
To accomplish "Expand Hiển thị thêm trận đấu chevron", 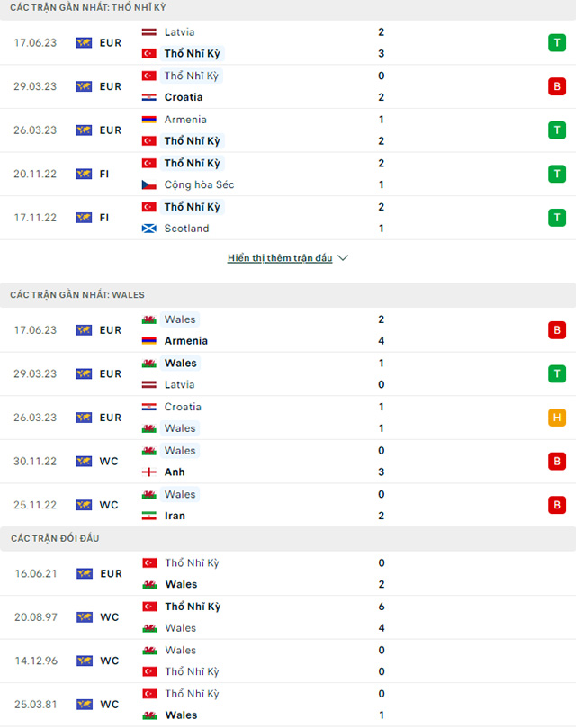I will 342,257.
